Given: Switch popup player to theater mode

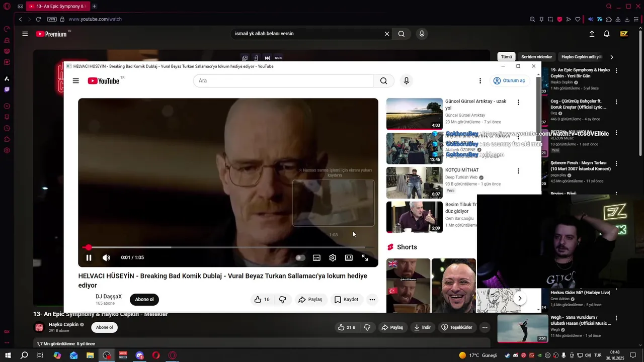Looking at the screenshot, I should click(349, 257).
